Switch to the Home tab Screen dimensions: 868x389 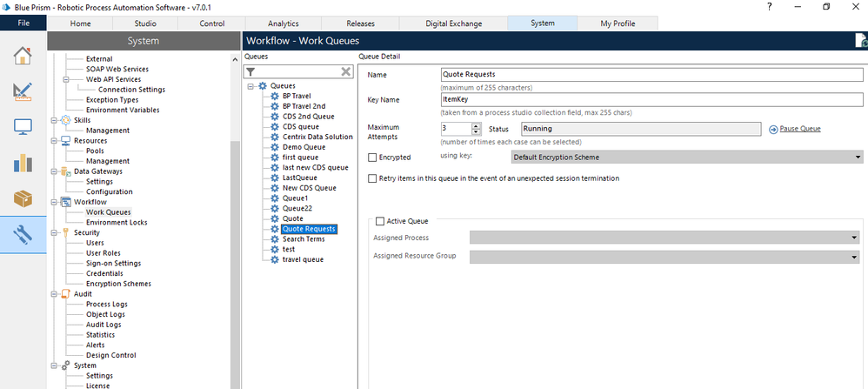click(80, 23)
